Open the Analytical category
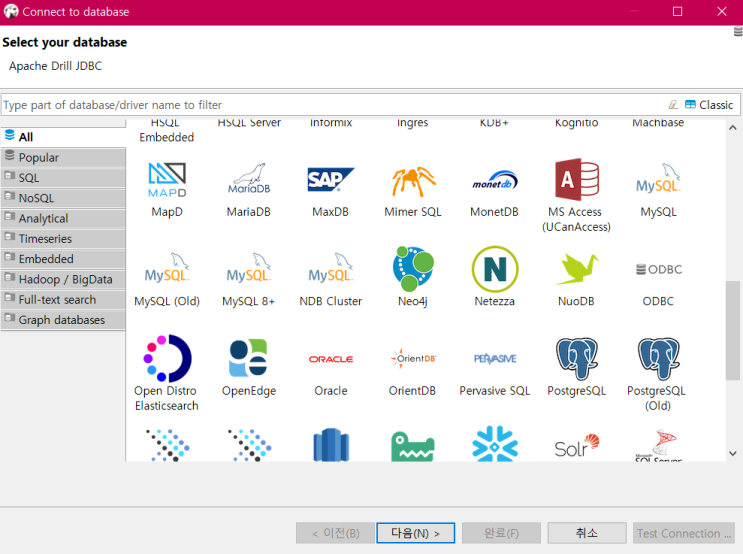Screen dimensions: 743x554 [x=63, y=218]
